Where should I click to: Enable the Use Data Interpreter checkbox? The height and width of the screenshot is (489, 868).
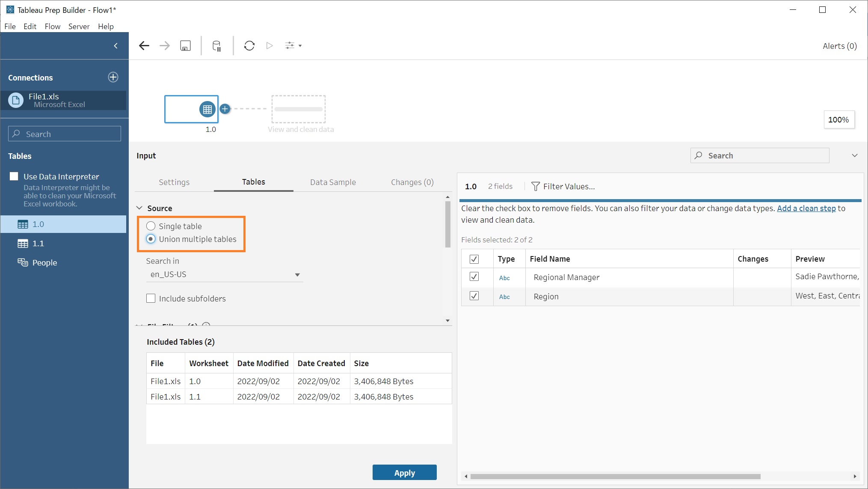pyautogui.click(x=14, y=176)
